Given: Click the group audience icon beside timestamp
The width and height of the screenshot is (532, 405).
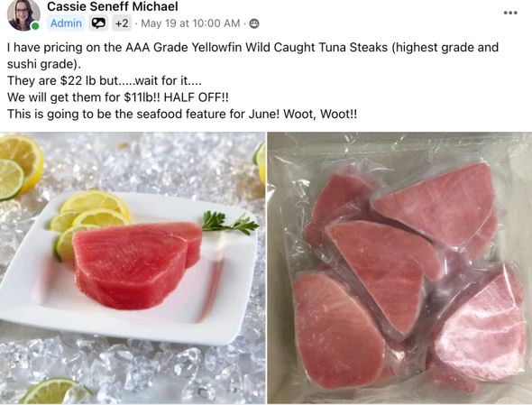Looking at the screenshot, I should [x=254, y=23].
